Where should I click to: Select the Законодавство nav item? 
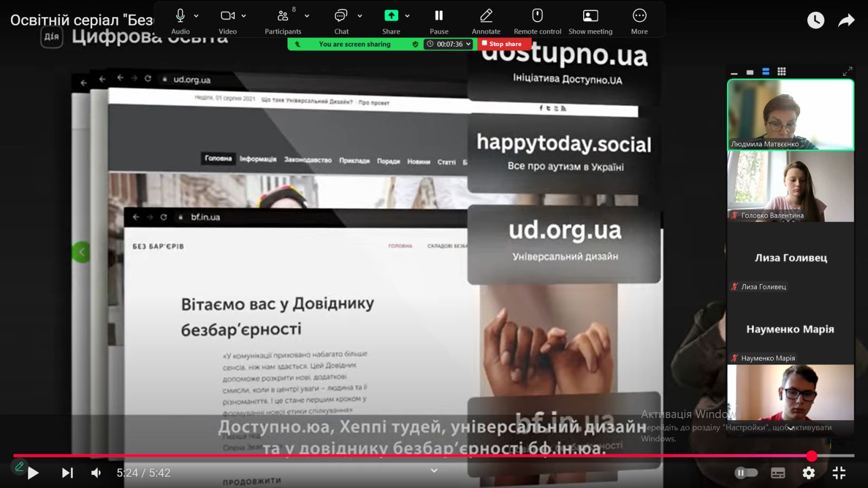point(308,160)
